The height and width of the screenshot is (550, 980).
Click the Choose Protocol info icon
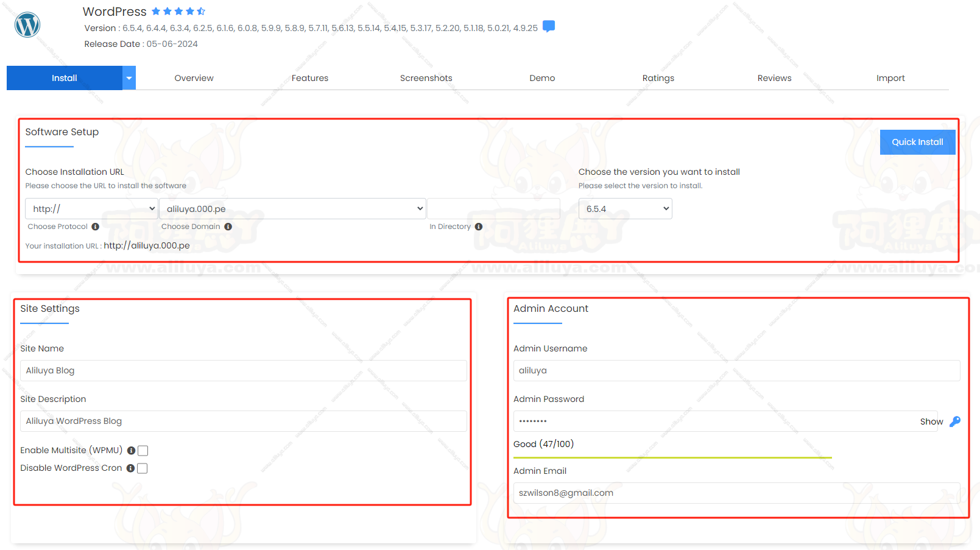(95, 227)
